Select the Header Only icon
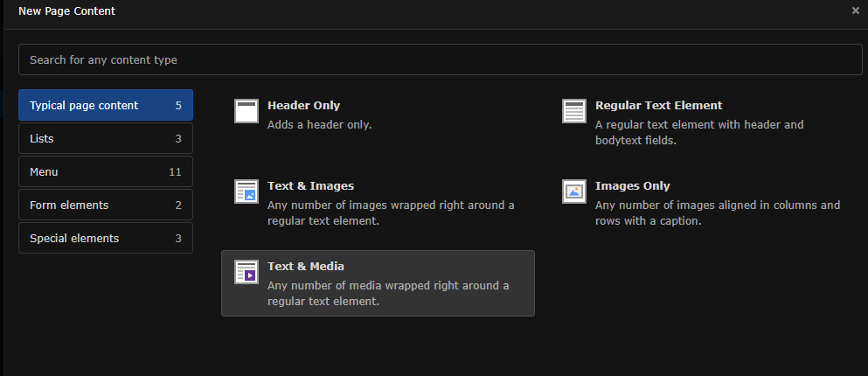The width and height of the screenshot is (868, 376). click(247, 111)
